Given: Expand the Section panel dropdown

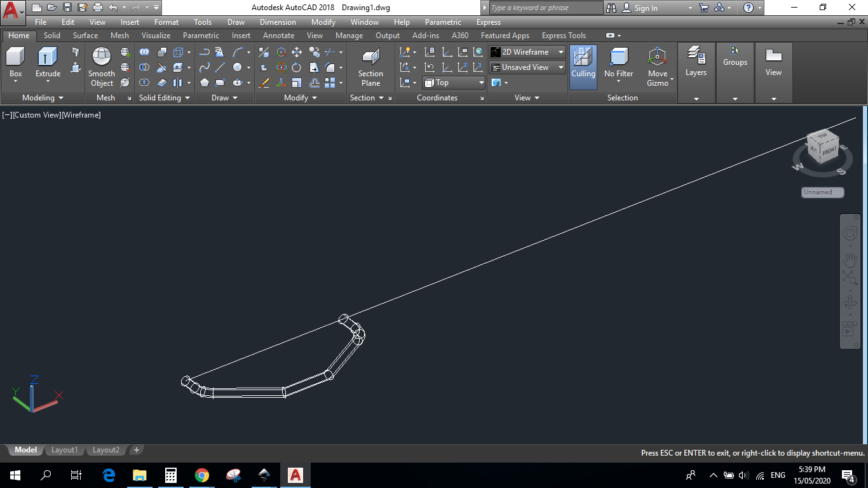Looking at the screenshot, I should point(367,98).
